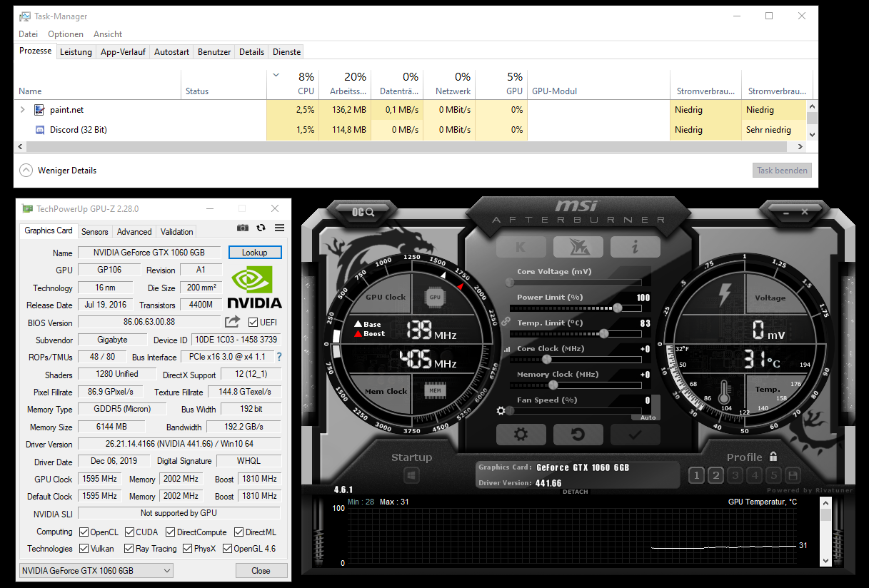The image size is (869, 588).
Task: Click the Kombustor K button in Afterburner
Action: tap(521, 247)
